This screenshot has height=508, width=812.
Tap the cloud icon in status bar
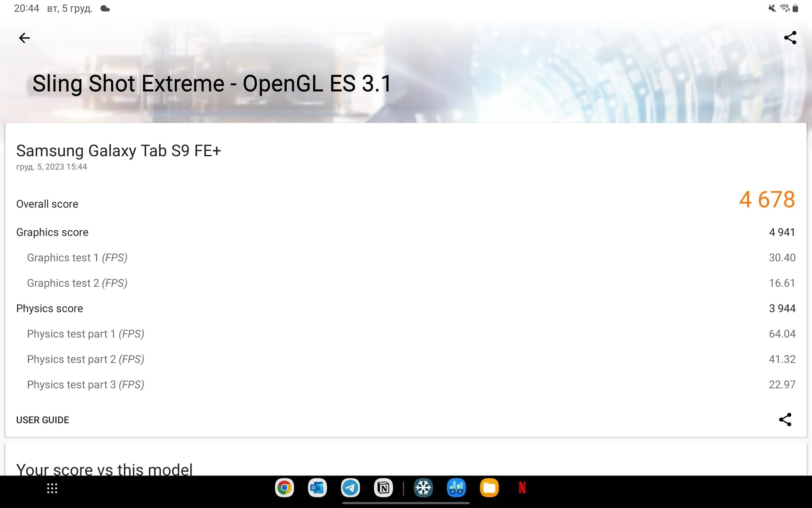click(105, 8)
